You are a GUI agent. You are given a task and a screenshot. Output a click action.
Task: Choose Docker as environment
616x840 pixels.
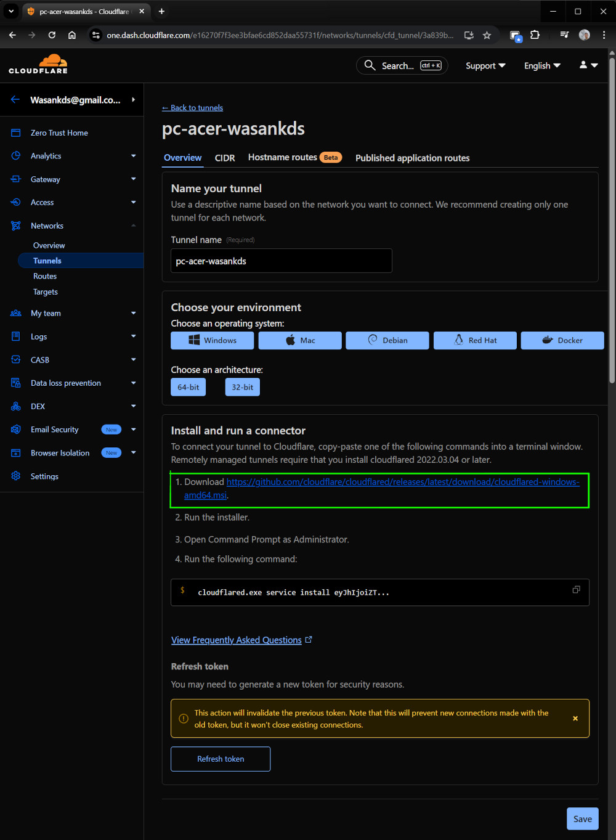562,340
